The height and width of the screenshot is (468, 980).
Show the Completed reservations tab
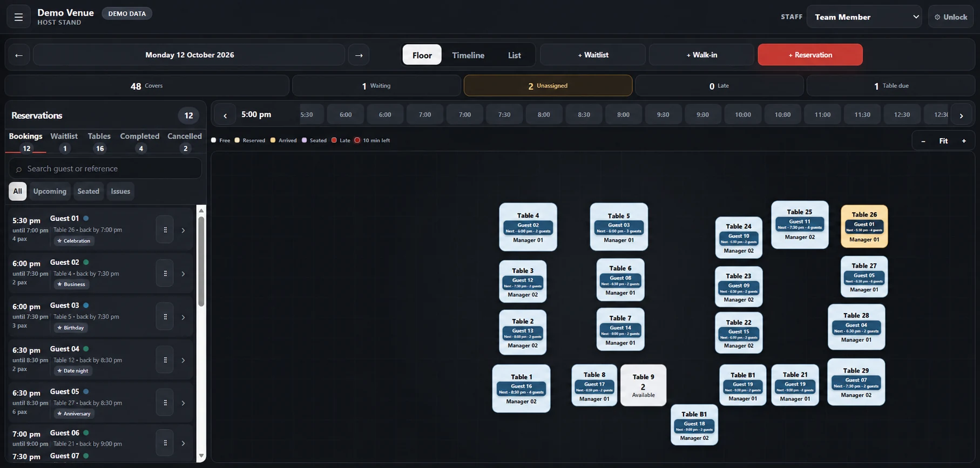[140, 142]
